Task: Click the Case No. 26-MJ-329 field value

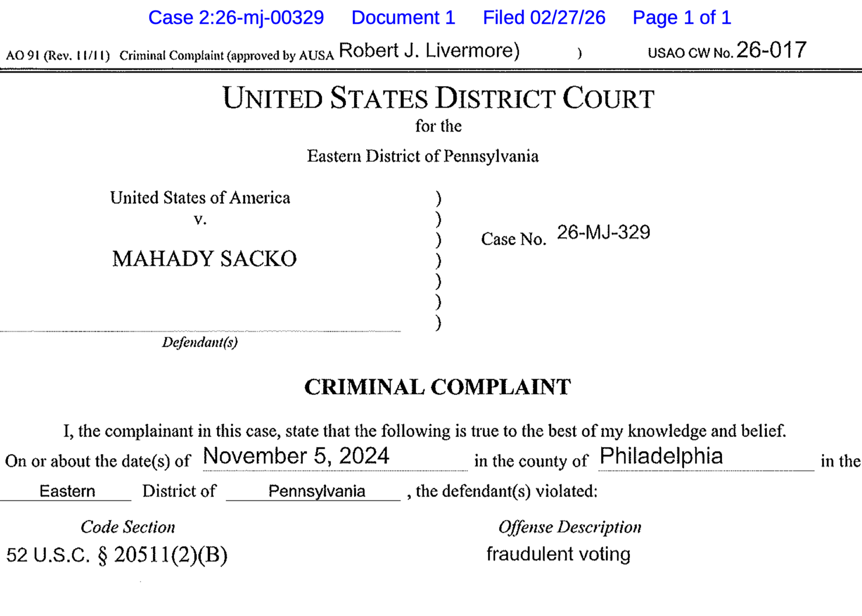Action: 603,232
